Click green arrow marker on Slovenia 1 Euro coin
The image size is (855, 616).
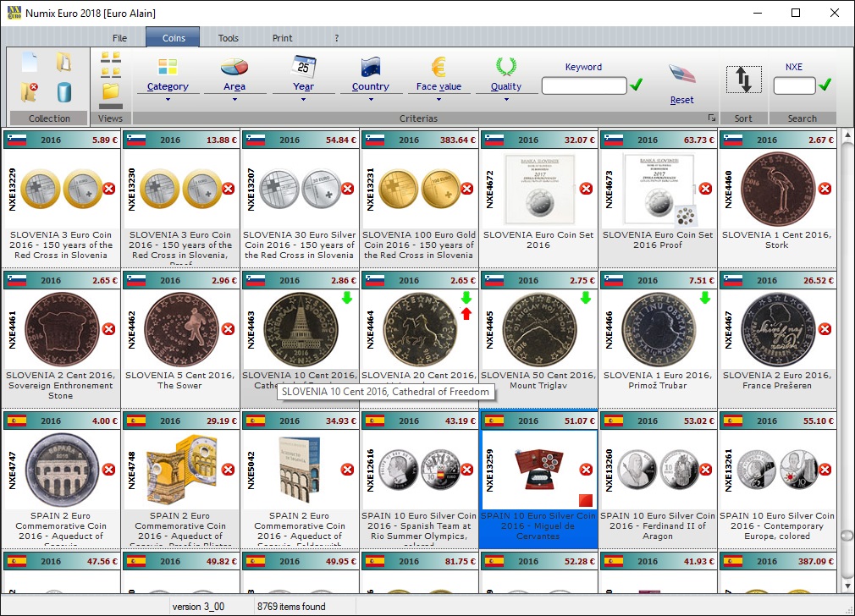(x=705, y=298)
